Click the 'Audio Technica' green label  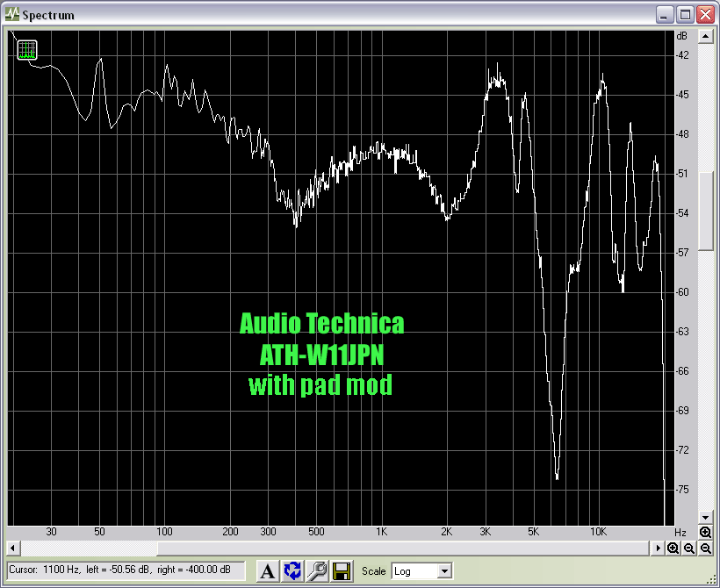tap(322, 324)
